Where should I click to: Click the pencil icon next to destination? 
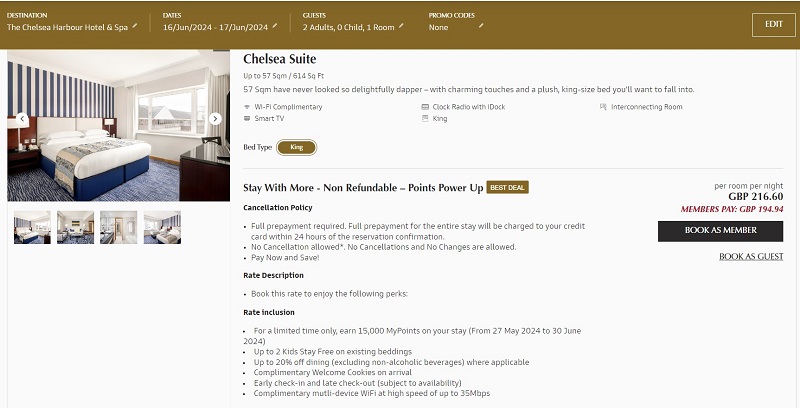tap(135, 26)
